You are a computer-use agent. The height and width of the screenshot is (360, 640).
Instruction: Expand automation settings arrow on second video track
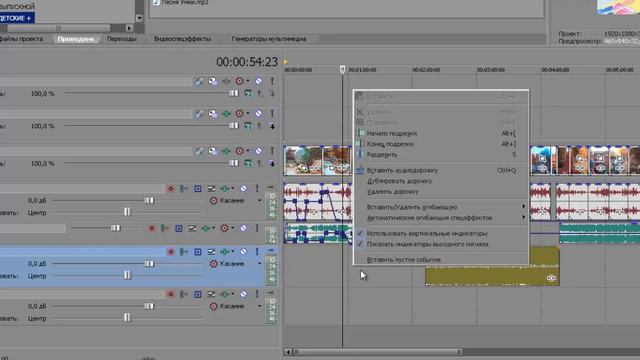pos(248,113)
